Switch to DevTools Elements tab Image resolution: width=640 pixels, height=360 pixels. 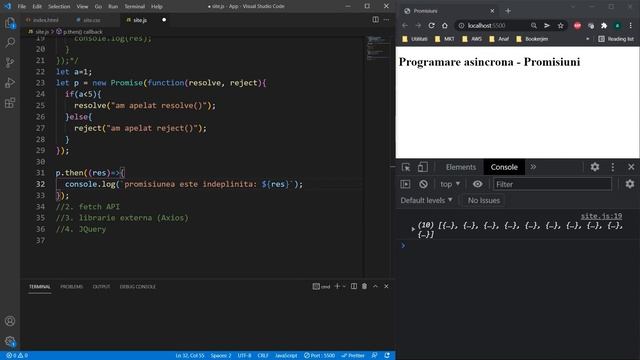(x=461, y=167)
